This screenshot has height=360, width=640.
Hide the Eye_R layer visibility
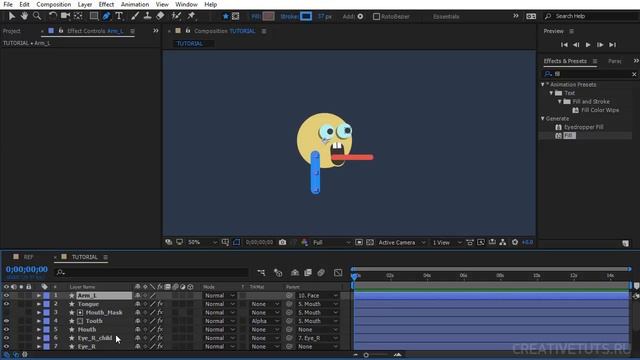coord(6,347)
